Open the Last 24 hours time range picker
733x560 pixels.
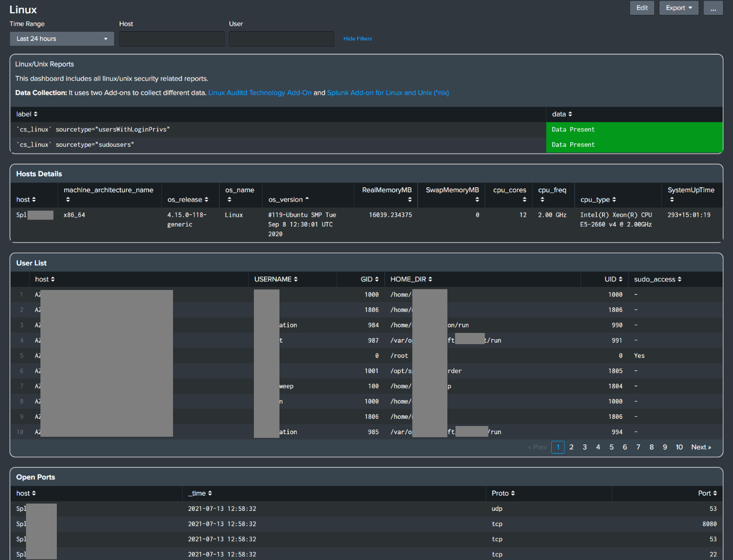pos(62,39)
